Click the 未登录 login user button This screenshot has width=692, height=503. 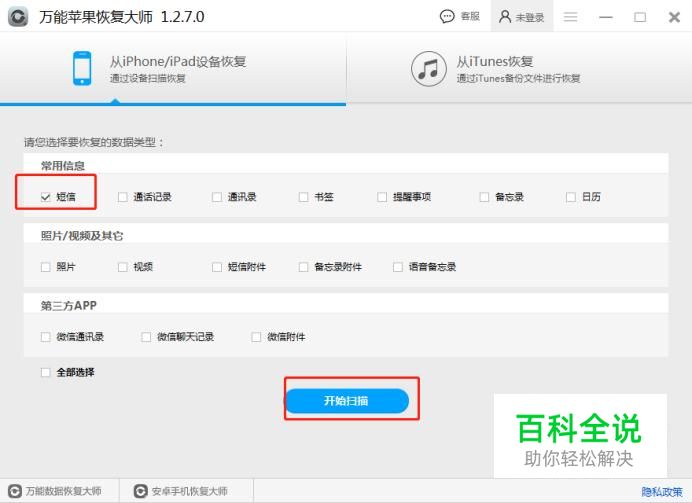522,17
